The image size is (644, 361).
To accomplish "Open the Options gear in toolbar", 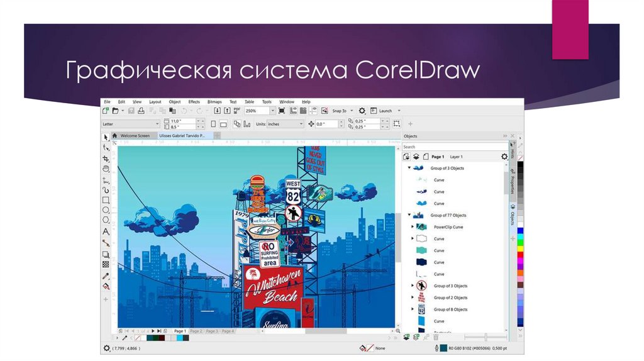I will [362, 111].
